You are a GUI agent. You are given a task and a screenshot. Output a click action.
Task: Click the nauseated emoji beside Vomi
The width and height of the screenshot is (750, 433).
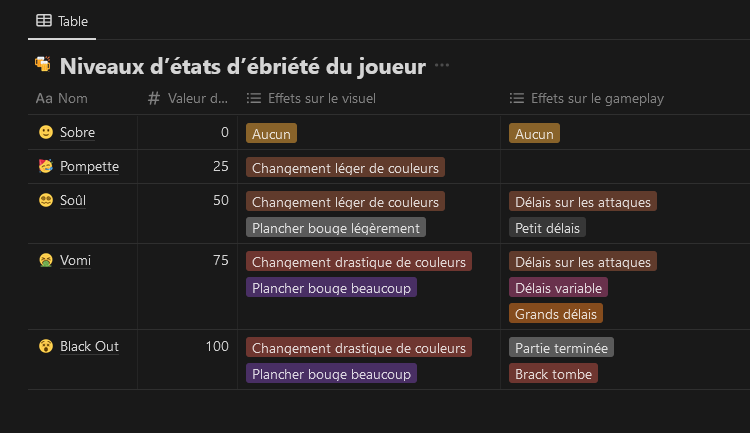46,260
